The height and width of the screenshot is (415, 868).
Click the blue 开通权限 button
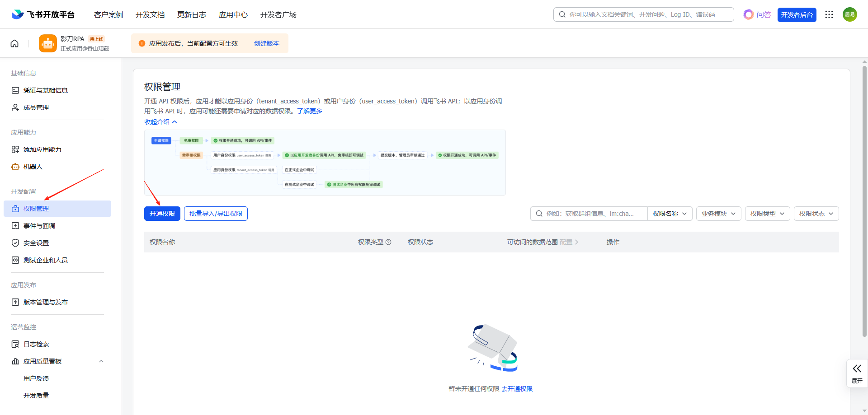point(162,214)
